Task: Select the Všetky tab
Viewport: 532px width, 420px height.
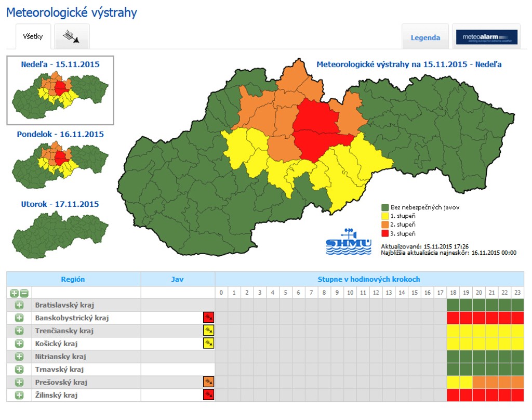Action: [33, 37]
